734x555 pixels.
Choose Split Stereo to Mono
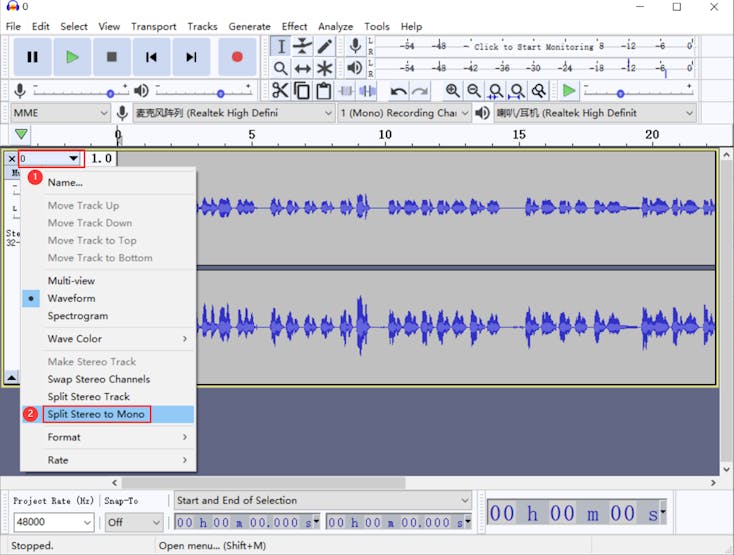point(96,414)
